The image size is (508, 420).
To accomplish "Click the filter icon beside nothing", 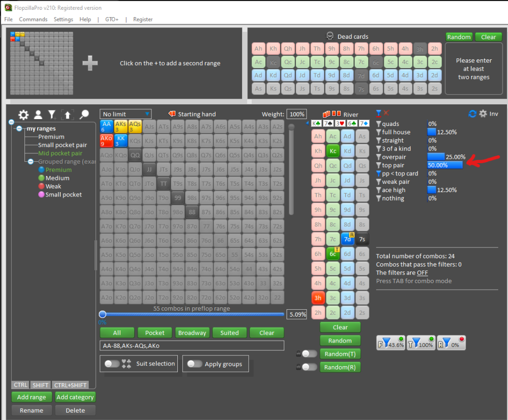I will click(x=378, y=198).
